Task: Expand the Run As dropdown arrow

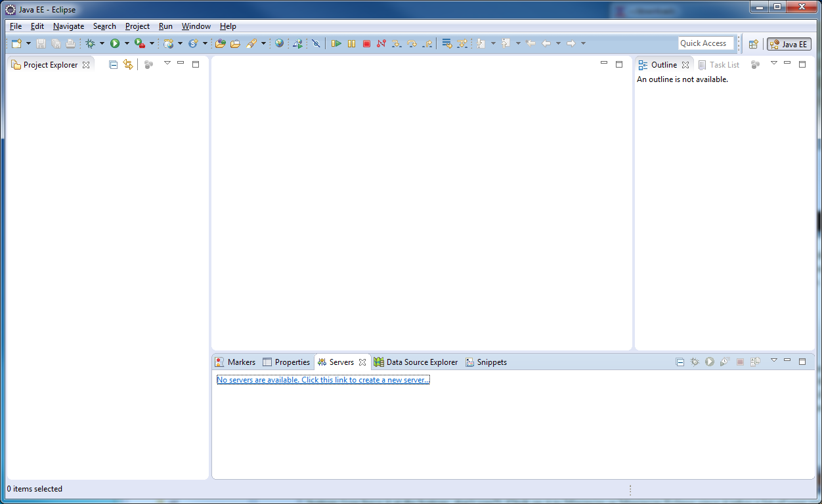Action: 127,43
